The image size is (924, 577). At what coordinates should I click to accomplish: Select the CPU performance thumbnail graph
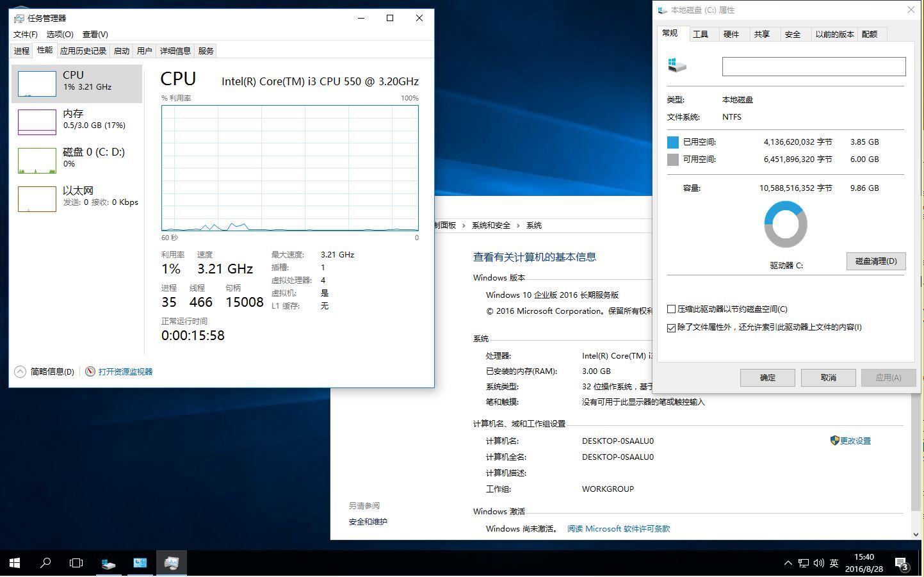click(x=37, y=84)
